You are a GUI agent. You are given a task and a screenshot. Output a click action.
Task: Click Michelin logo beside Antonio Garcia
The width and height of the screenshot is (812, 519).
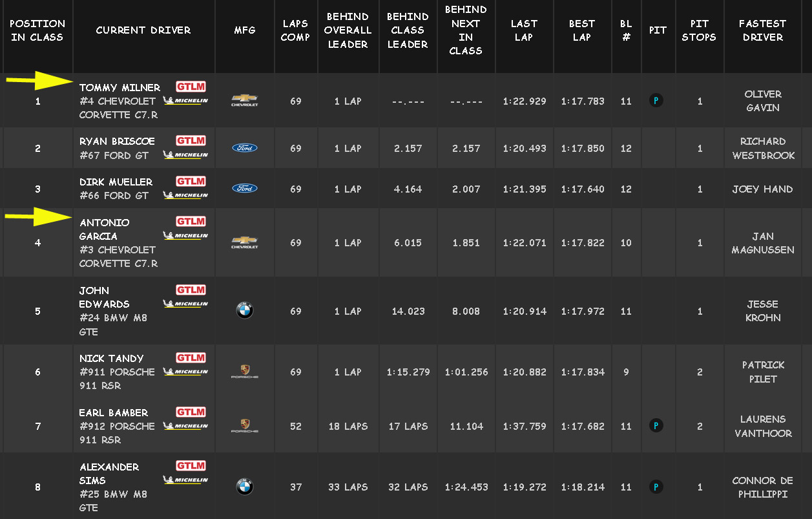pyautogui.click(x=186, y=236)
